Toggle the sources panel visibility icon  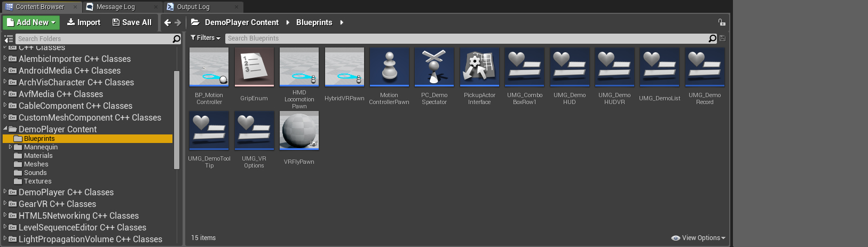click(9, 39)
